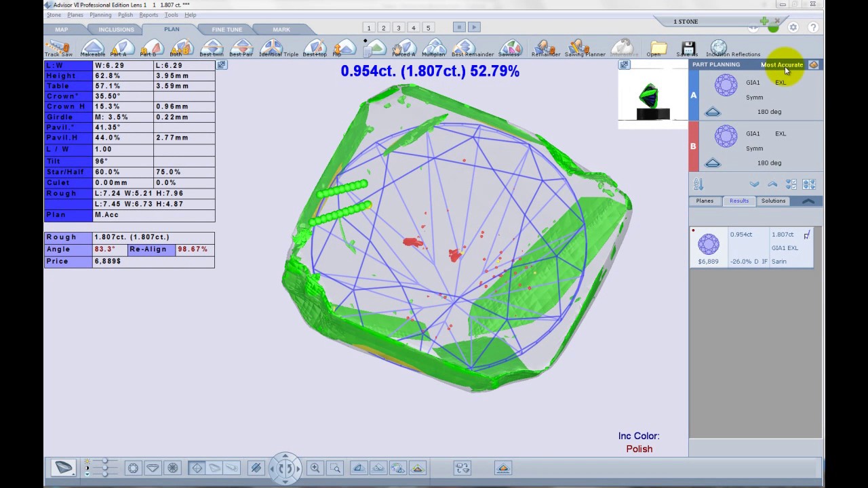Toggle the Most Accurate mode icon
This screenshot has width=868, height=488.
tap(813, 65)
